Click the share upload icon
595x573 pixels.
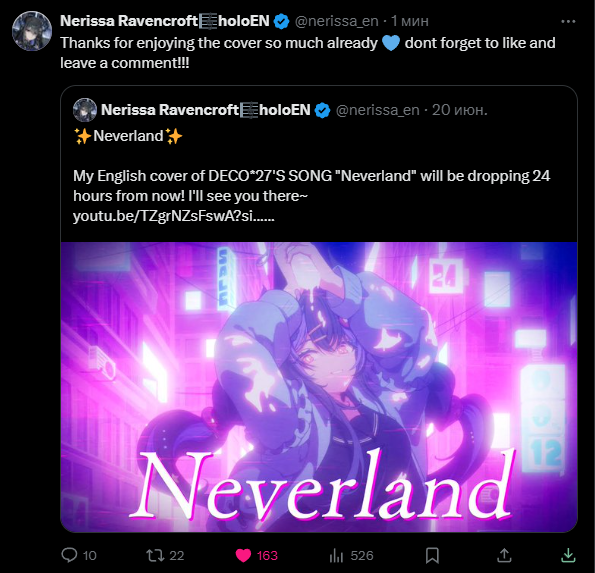(504, 555)
